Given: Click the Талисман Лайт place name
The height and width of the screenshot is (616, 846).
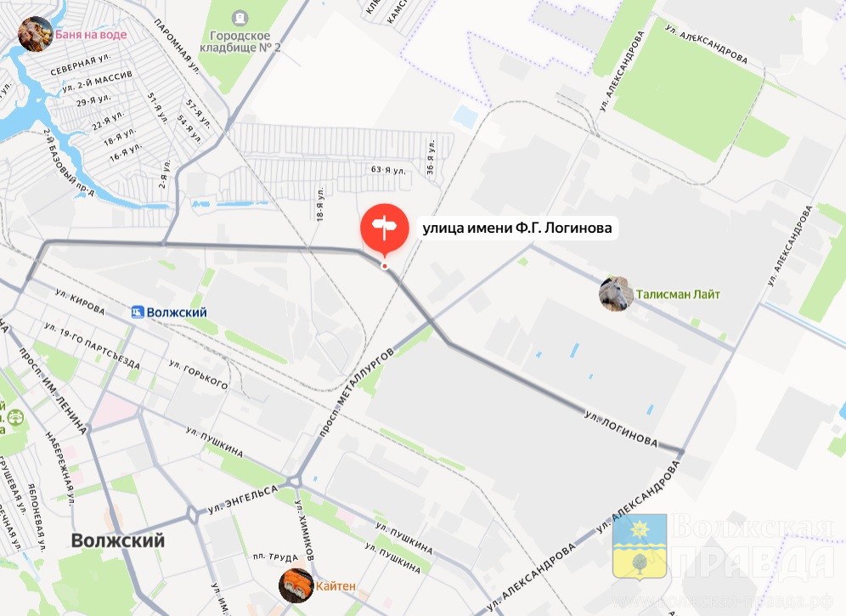Looking at the screenshot, I should 678,295.
